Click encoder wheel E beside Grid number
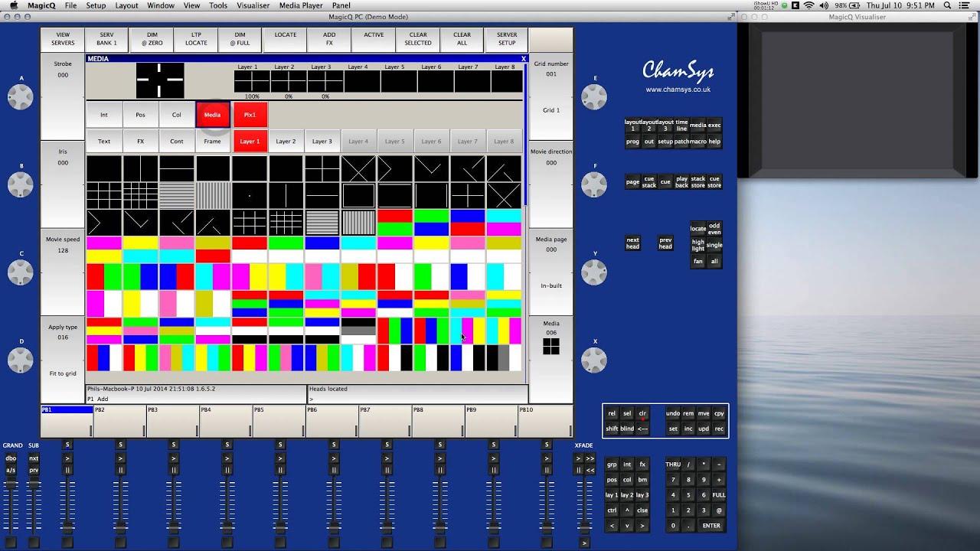 coord(594,96)
